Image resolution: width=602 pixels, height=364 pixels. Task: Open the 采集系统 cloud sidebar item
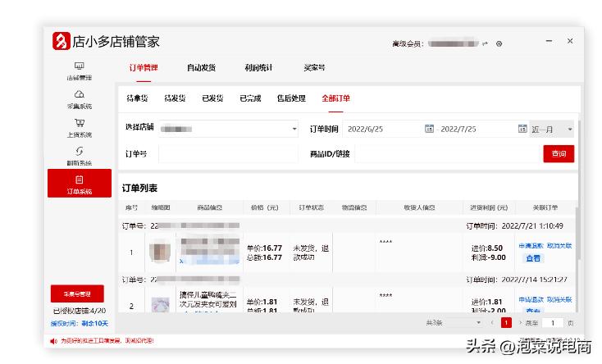[80, 100]
